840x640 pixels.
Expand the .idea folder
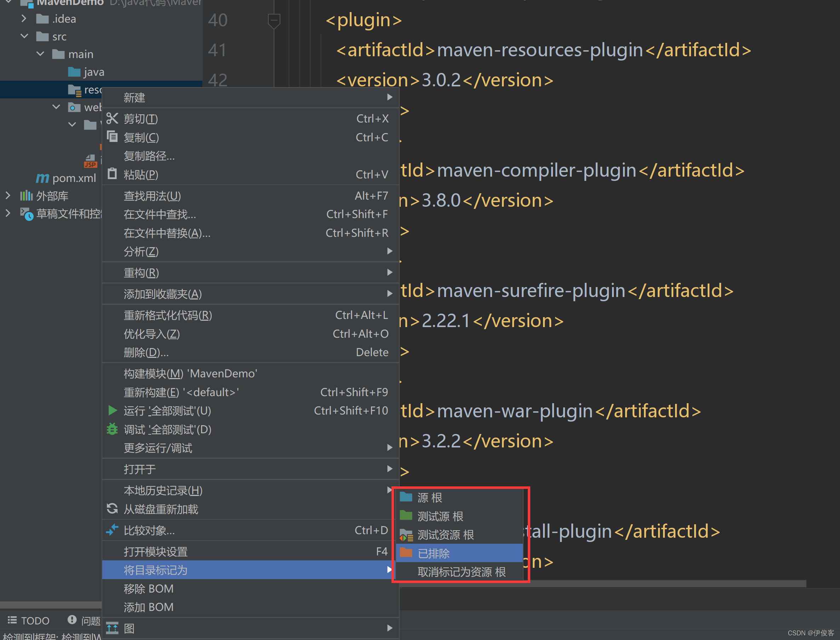click(24, 18)
